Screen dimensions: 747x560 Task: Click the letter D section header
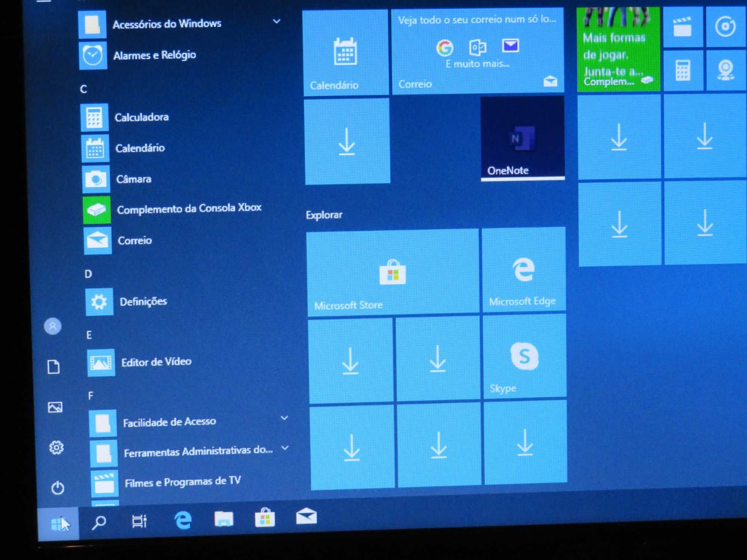pyautogui.click(x=88, y=274)
